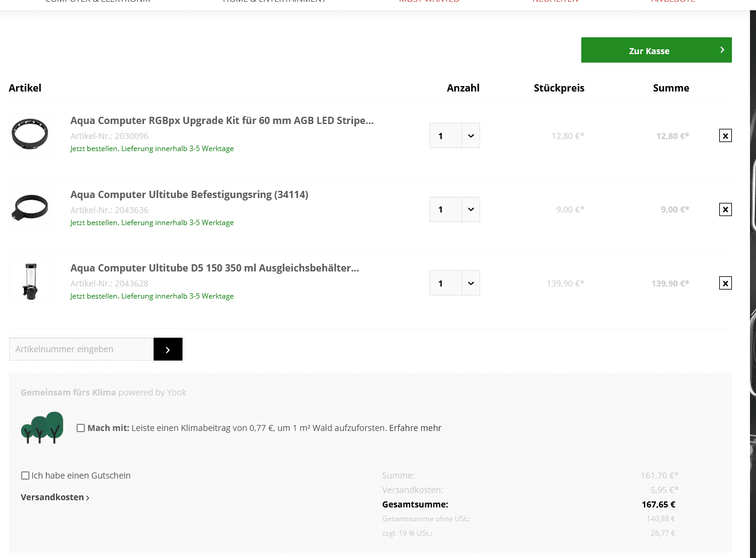756x558 pixels.
Task: Open the Befestigungsring product image
Action: [x=30, y=208]
